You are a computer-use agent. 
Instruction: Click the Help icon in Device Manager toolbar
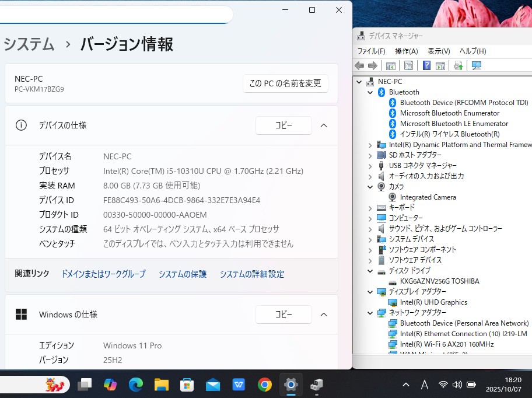(426, 66)
